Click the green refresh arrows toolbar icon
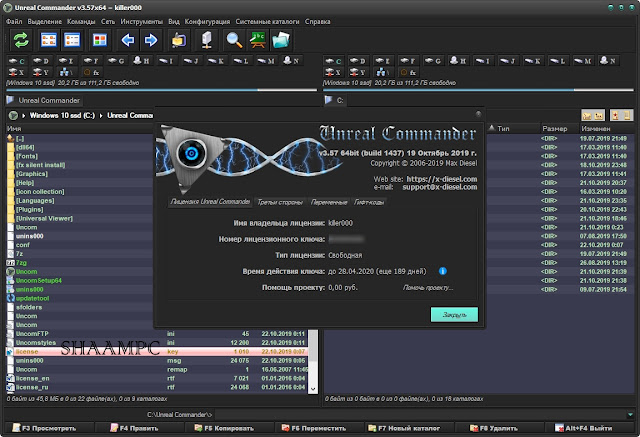The height and width of the screenshot is (437, 640). click(x=21, y=40)
